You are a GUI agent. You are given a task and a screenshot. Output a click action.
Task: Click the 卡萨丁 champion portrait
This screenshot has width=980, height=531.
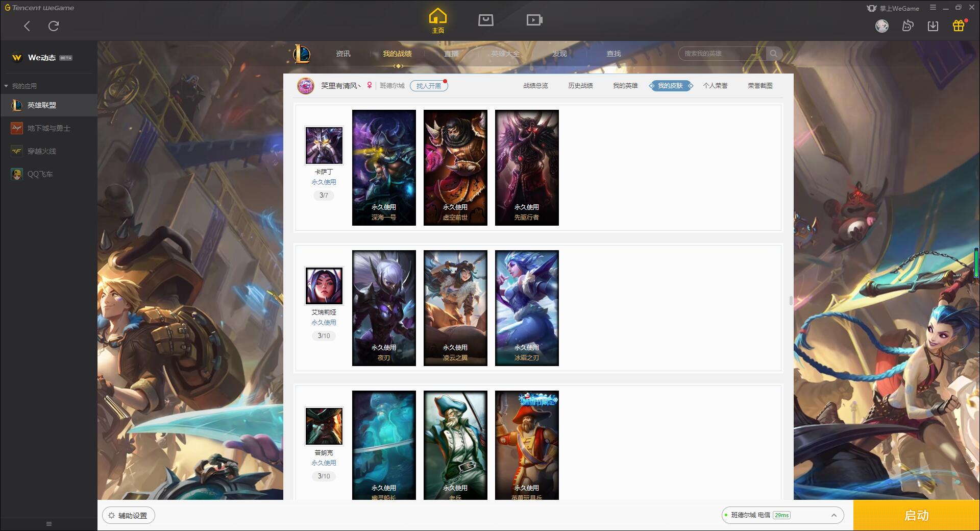(324, 146)
